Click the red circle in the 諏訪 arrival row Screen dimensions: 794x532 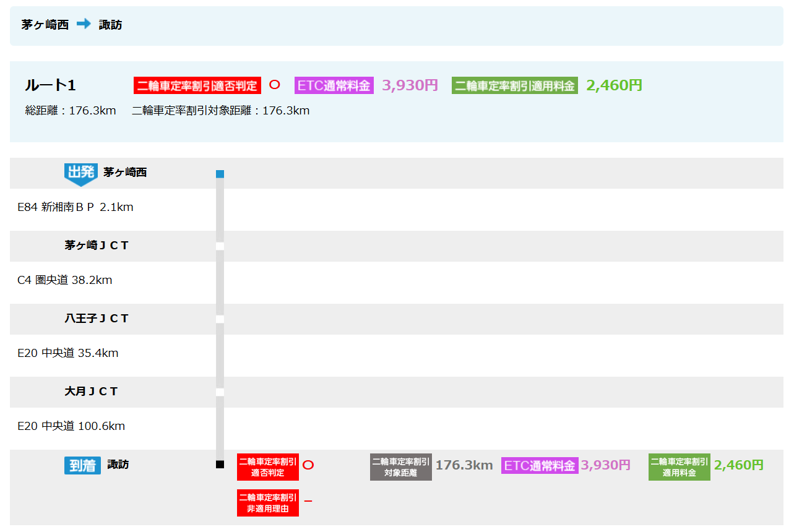[308, 465]
